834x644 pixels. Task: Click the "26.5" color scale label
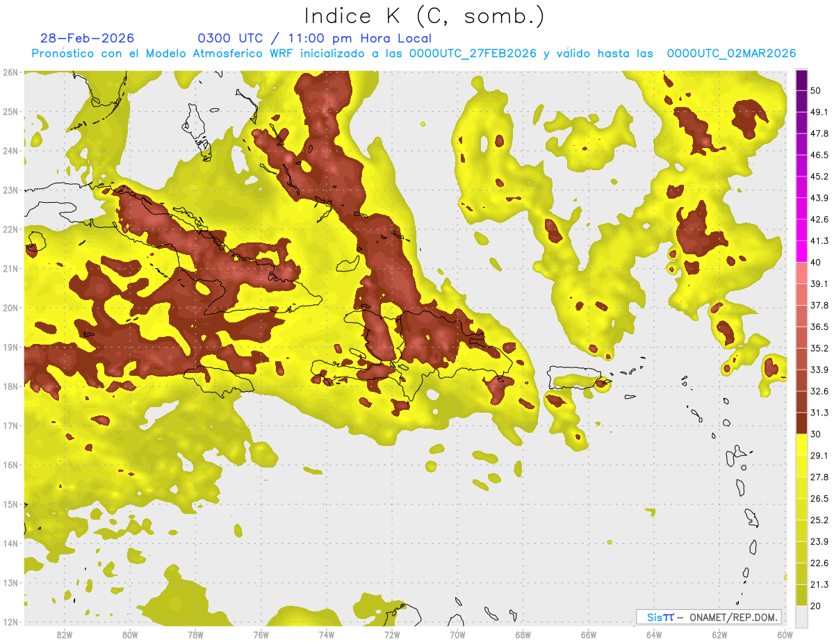point(819,499)
